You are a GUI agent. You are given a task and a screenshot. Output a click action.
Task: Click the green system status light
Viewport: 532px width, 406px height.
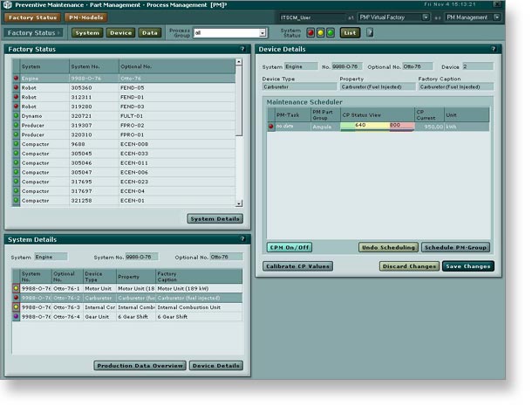[x=330, y=33]
